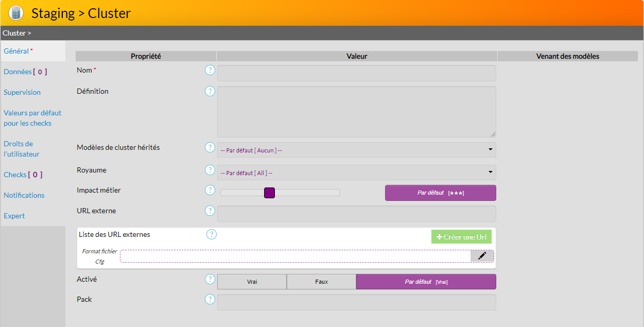
Task: Click the help icon next to Nom
Action: [210, 70]
